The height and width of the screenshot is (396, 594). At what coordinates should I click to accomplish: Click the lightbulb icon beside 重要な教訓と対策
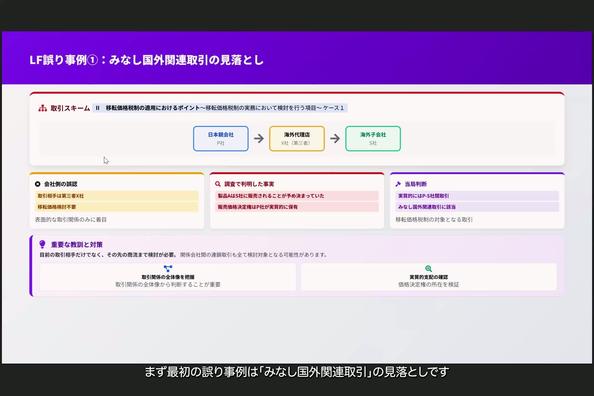point(42,244)
